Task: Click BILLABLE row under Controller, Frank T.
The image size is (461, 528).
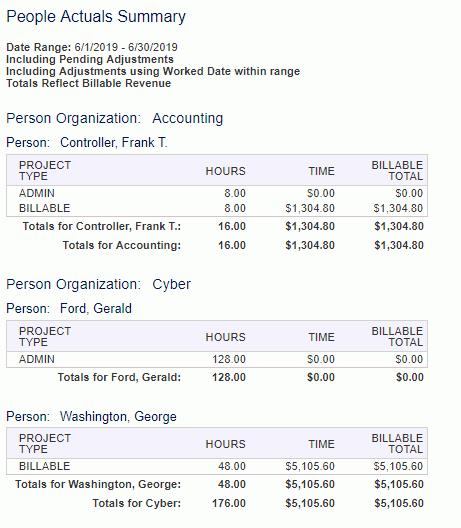Action: pyautogui.click(x=217, y=208)
